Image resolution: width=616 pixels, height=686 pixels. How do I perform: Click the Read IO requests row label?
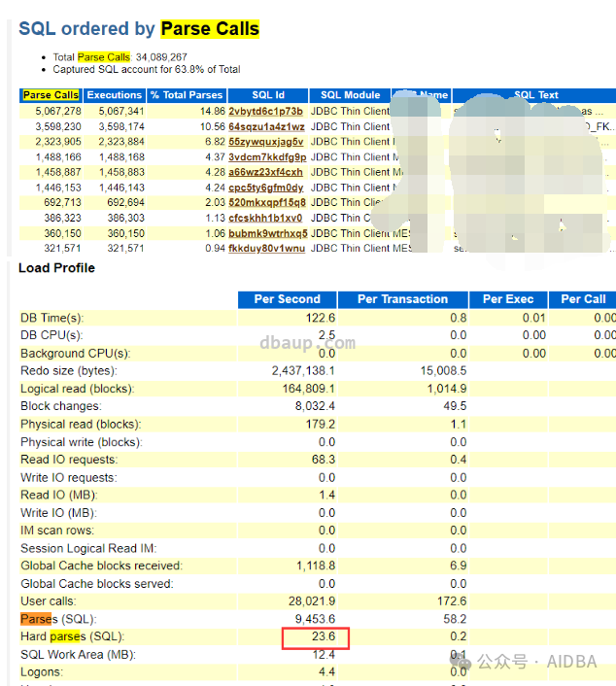coord(69,460)
